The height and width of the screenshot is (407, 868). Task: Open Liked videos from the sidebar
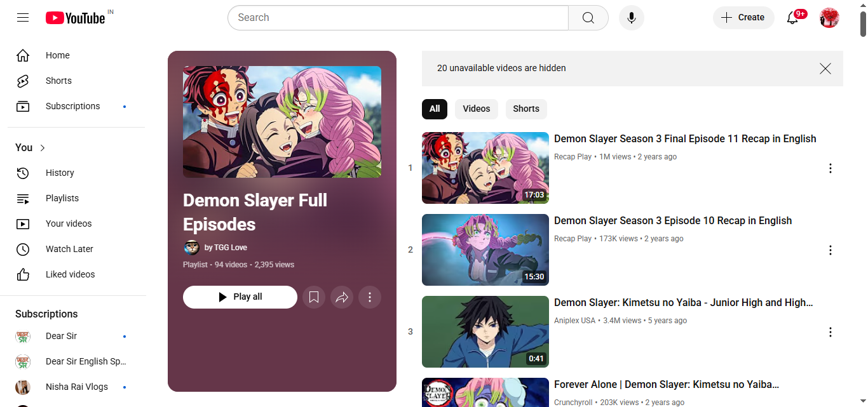tap(76, 274)
